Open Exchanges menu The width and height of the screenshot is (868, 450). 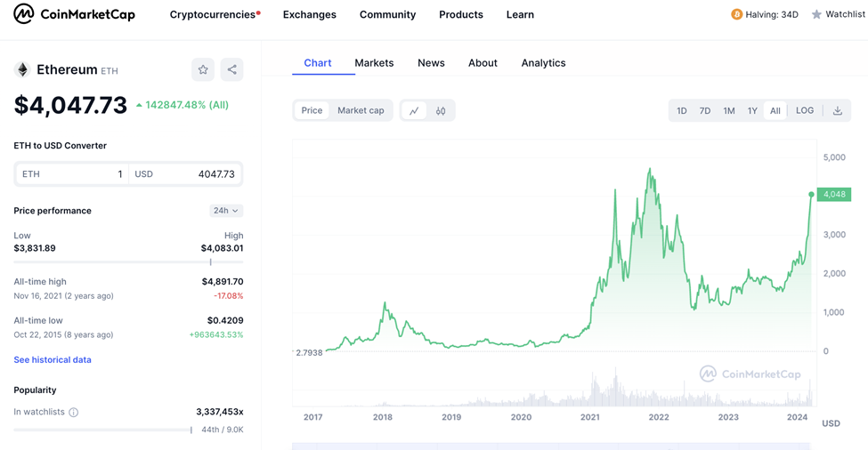tap(310, 14)
